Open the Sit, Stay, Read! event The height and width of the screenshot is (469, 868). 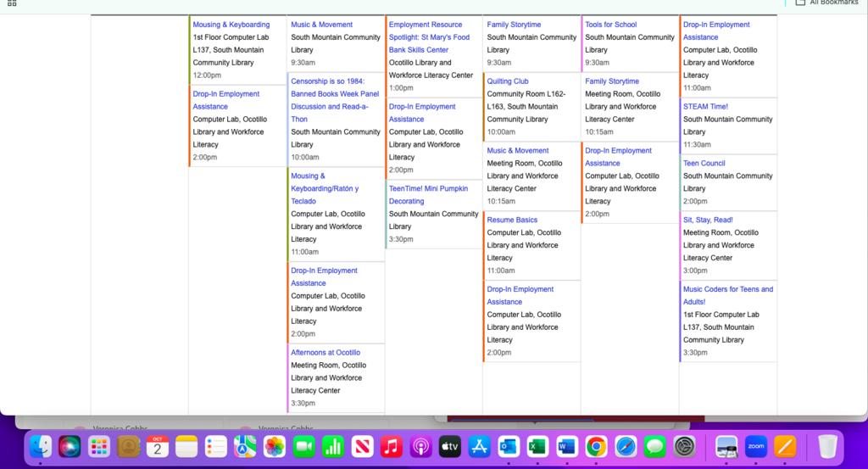pos(708,220)
